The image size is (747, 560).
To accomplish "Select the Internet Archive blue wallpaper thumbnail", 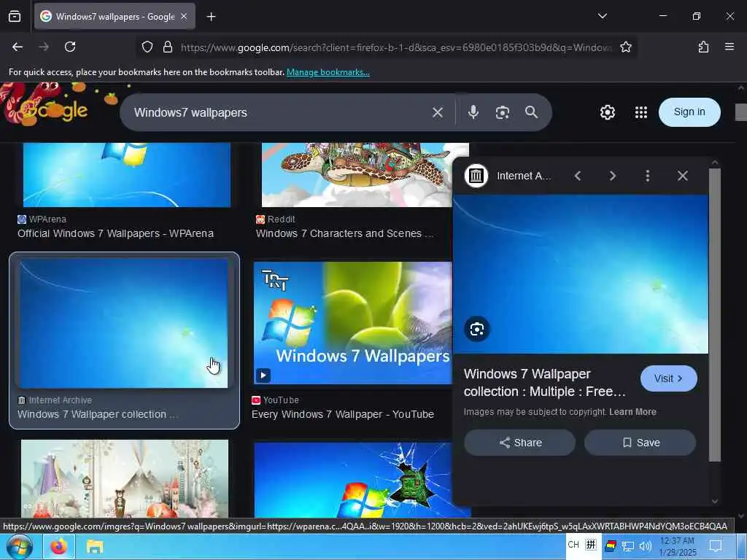I will coord(123,323).
